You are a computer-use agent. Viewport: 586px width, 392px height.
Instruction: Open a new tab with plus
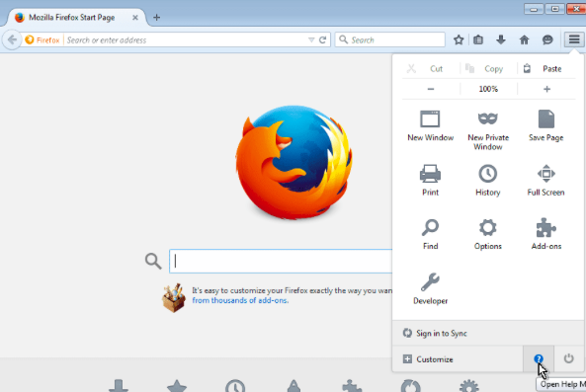[156, 18]
